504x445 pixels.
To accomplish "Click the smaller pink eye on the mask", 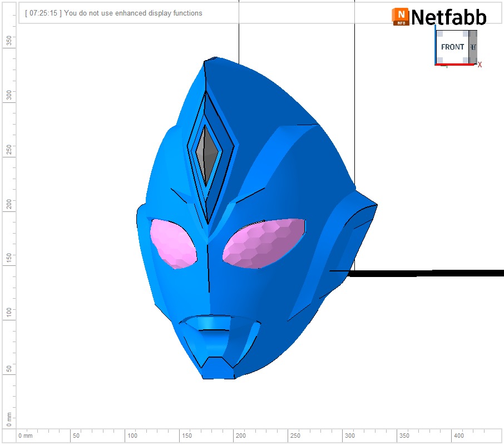I will tap(173, 244).
